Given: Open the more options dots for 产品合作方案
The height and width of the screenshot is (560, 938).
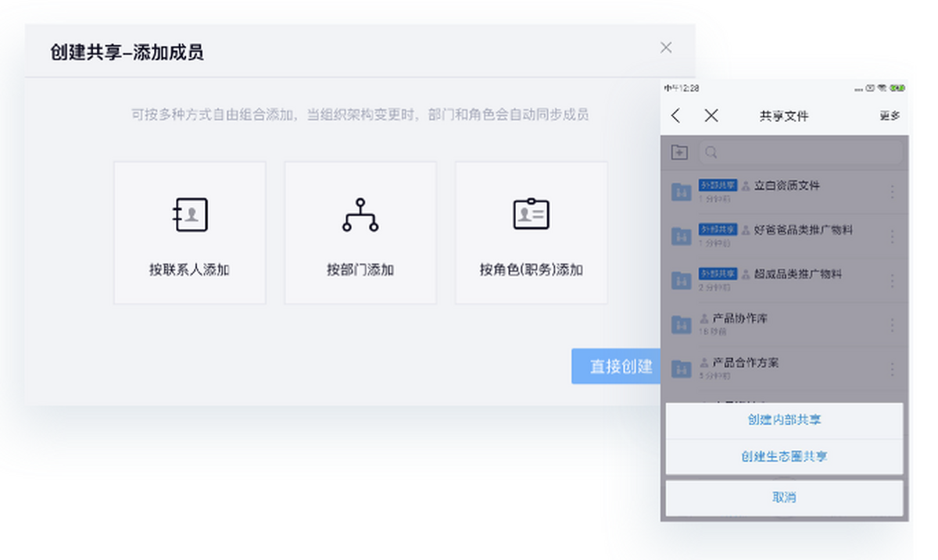Looking at the screenshot, I should 893,368.
